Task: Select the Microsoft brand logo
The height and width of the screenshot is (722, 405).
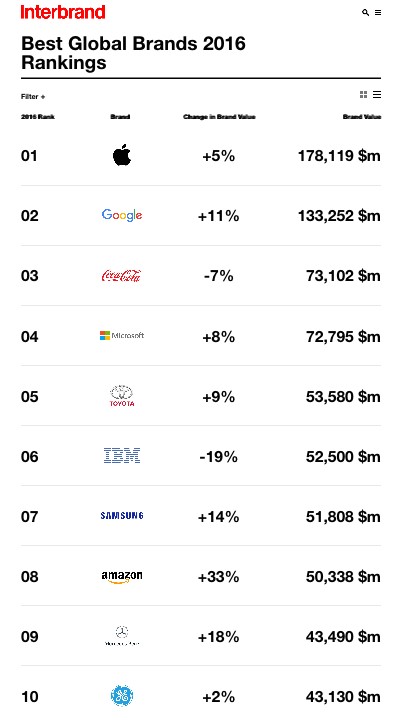Action: pyautogui.click(x=122, y=336)
